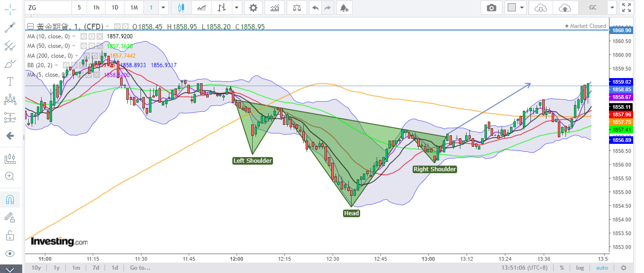
Task: Select the 1D timeframe
Action: pyautogui.click(x=115, y=8)
